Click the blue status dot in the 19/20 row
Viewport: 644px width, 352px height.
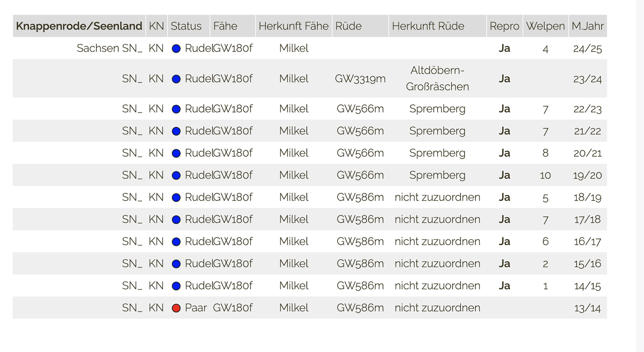click(x=176, y=175)
